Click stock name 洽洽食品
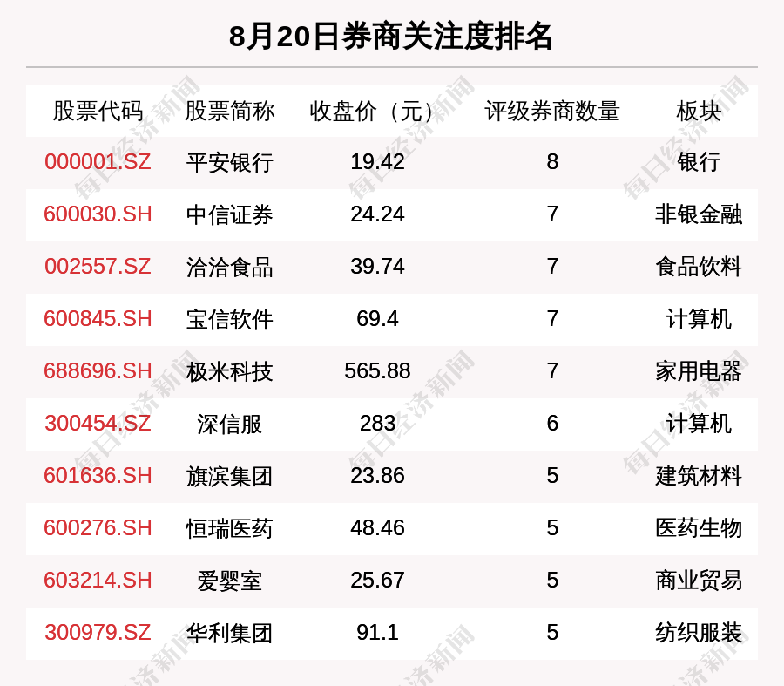The width and height of the screenshot is (784, 686). tap(229, 268)
